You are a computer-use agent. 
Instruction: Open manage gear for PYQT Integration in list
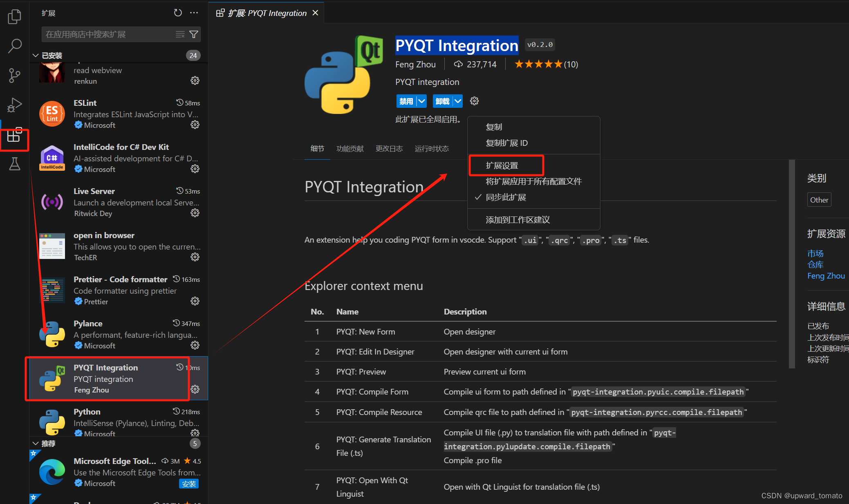pyautogui.click(x=195, y=389)
